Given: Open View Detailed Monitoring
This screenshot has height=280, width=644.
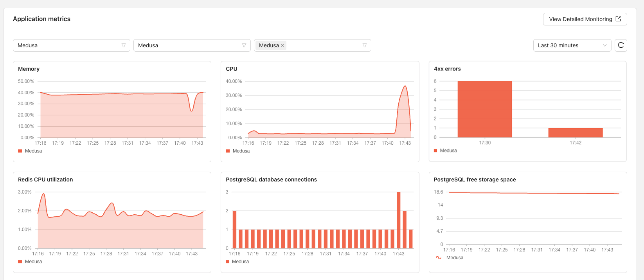Looking at the screenshot, I should coord(585,19).
